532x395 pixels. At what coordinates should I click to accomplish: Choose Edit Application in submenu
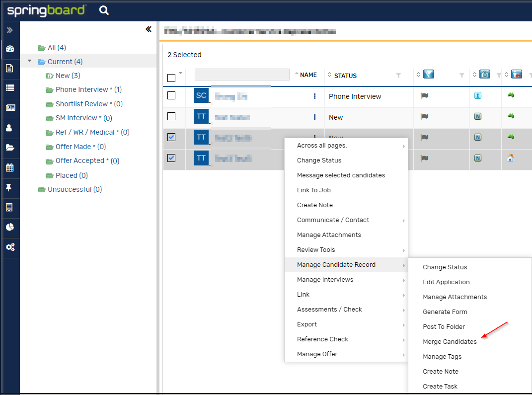pos(446,282)
